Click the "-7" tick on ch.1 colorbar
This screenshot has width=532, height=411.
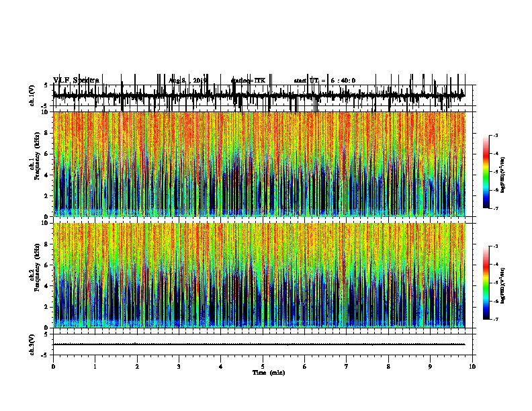click(495, 208)
